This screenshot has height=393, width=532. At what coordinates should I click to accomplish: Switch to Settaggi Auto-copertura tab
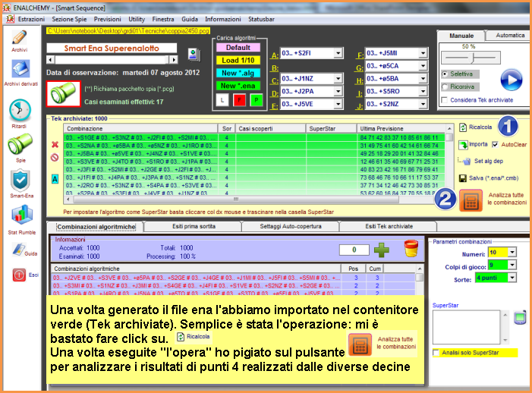click(291, 226)
